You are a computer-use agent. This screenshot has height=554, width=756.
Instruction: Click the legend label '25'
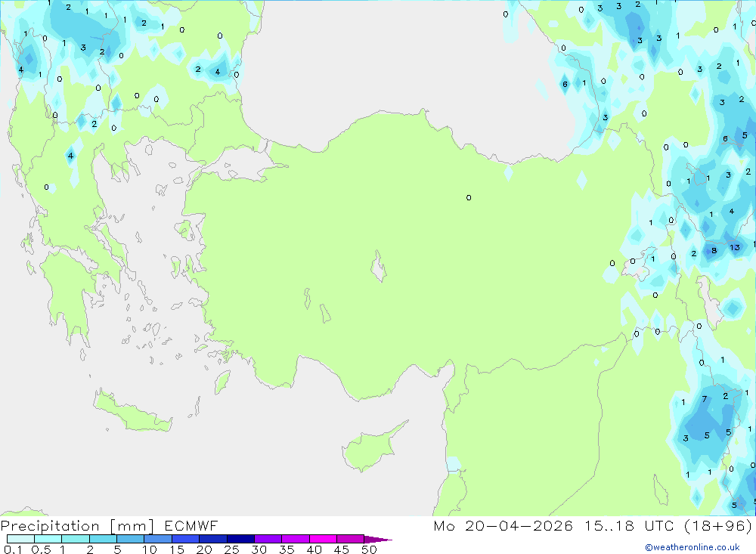tap(231, 549)
